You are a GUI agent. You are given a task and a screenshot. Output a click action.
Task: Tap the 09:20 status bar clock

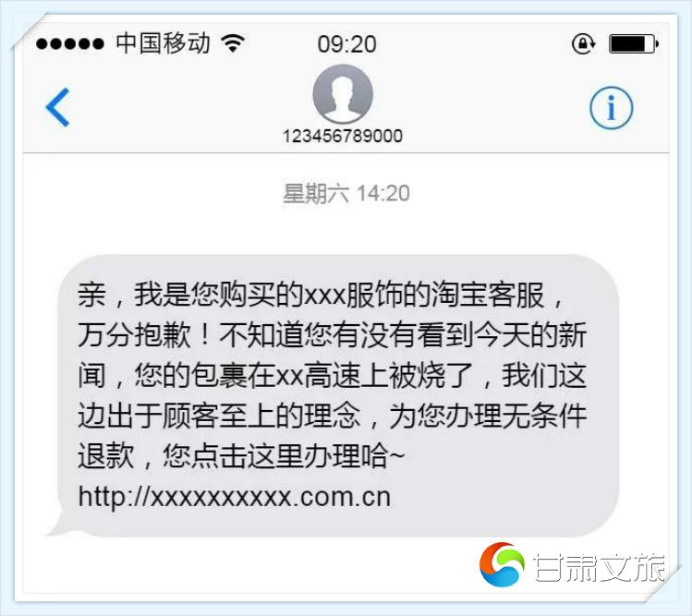pos(346,44)
